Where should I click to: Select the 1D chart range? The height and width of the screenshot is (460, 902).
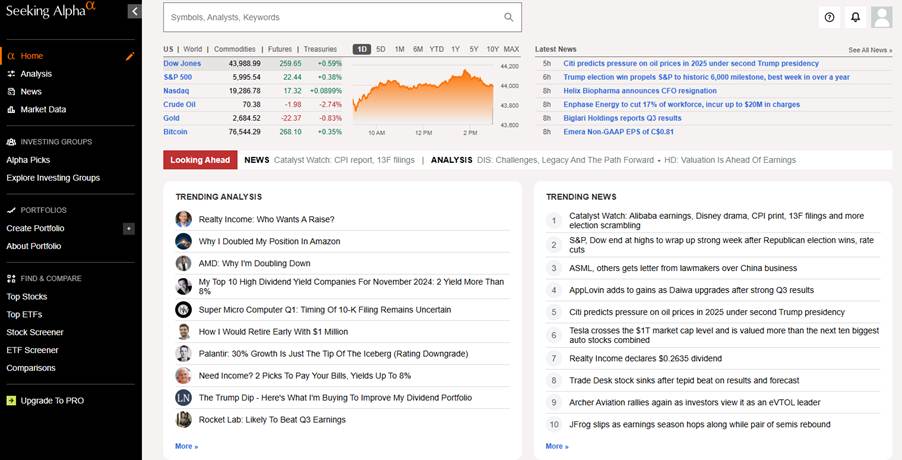coord(362,49)
